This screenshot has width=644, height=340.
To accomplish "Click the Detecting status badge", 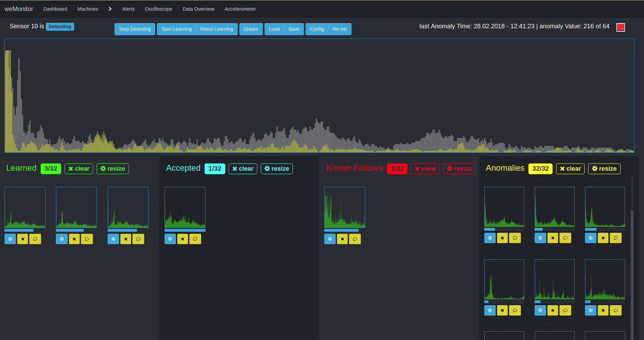I will coord(60,27).
